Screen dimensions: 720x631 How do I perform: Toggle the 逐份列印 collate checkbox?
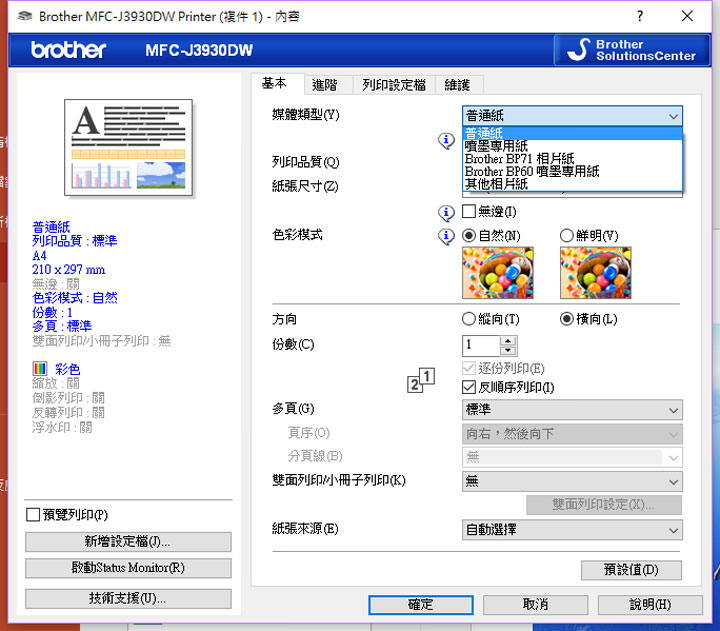tap(469, 368)
